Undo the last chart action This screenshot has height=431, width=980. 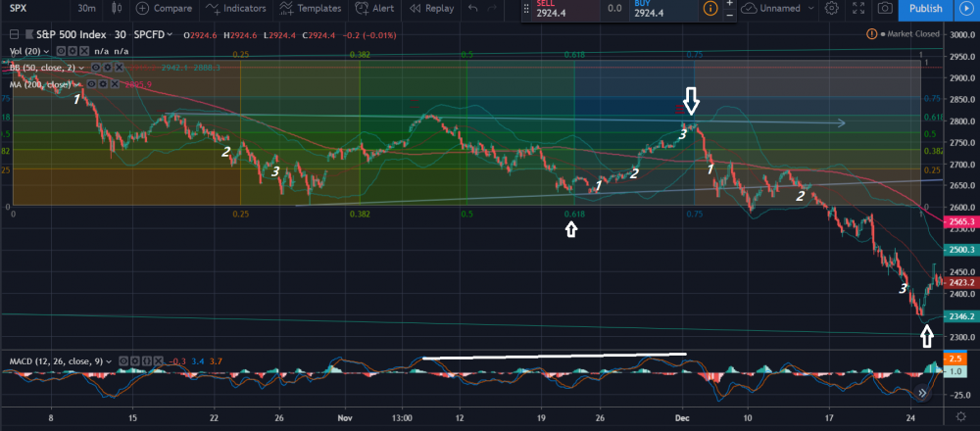click(474, 9)
